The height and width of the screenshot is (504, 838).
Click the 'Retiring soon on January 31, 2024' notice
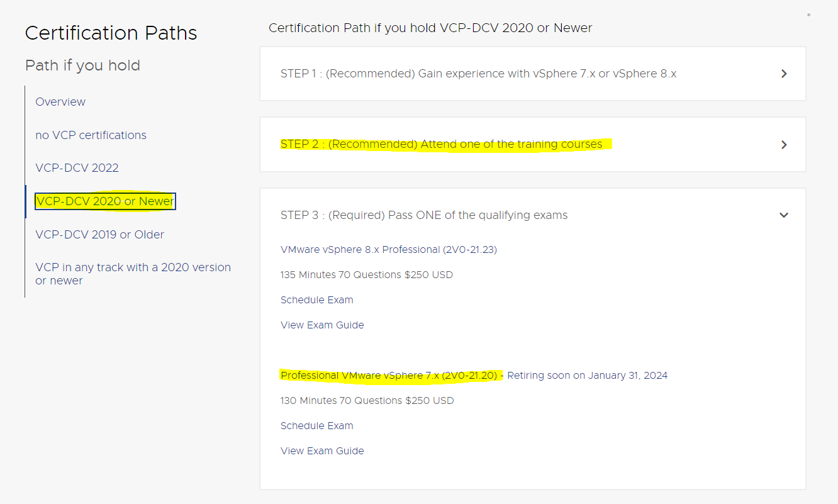(587, 376)
